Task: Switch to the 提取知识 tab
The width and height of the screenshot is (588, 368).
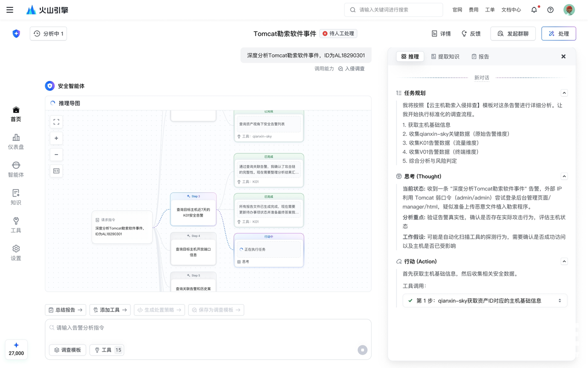Action: click(445, 57)
